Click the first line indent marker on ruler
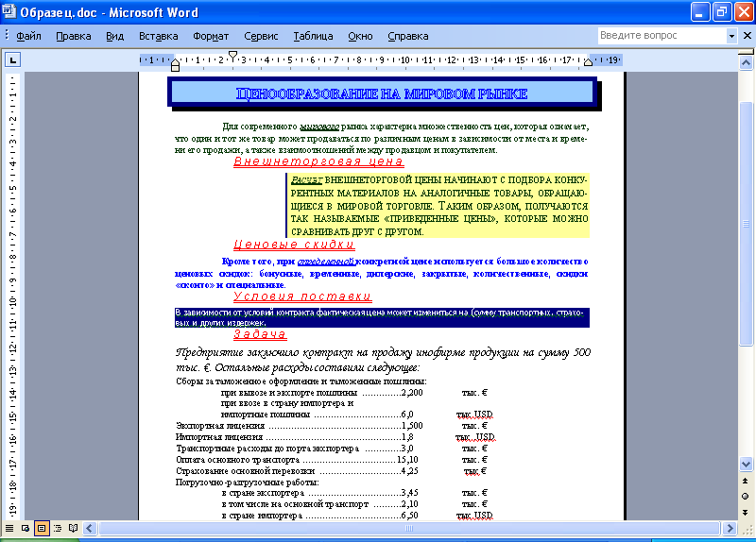Screen dimensions: 756x542 point(232,56)
